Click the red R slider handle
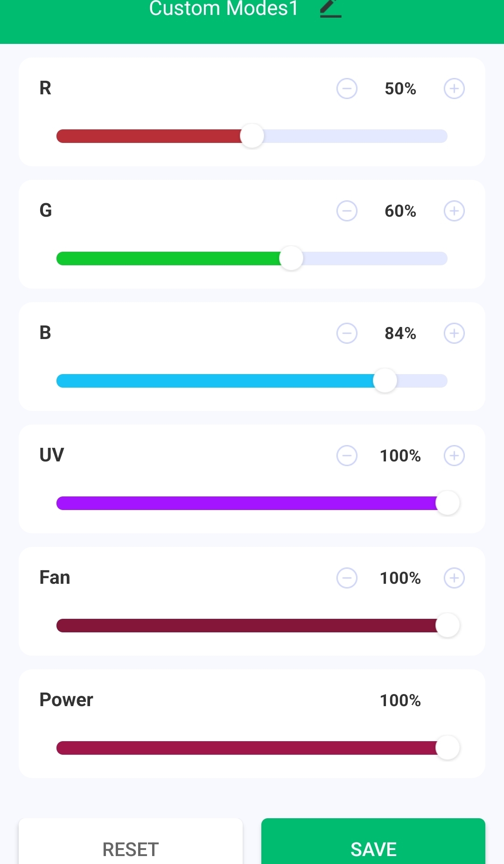Image resolution: width=504 pixels, height=864 pixels. (x=252, y=136)
